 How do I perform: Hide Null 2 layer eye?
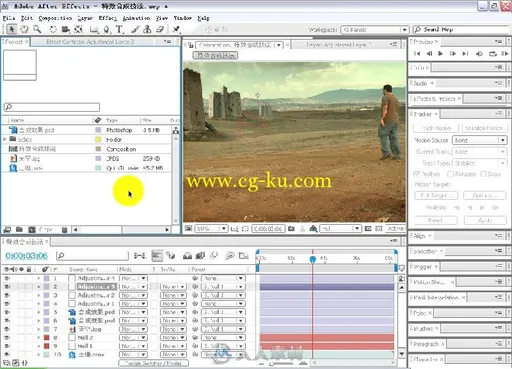coord(7,338)
